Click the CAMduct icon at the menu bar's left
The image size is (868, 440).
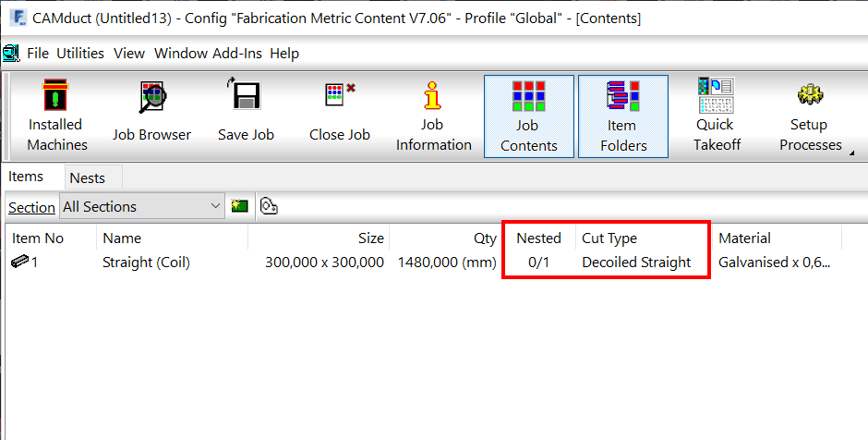pos(11,54)
